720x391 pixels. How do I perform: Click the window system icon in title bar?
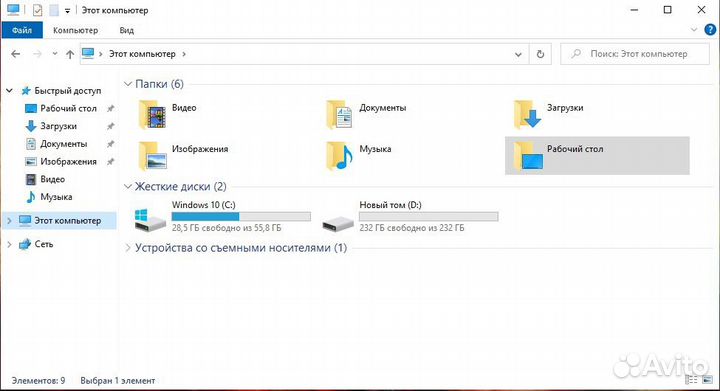13,10
